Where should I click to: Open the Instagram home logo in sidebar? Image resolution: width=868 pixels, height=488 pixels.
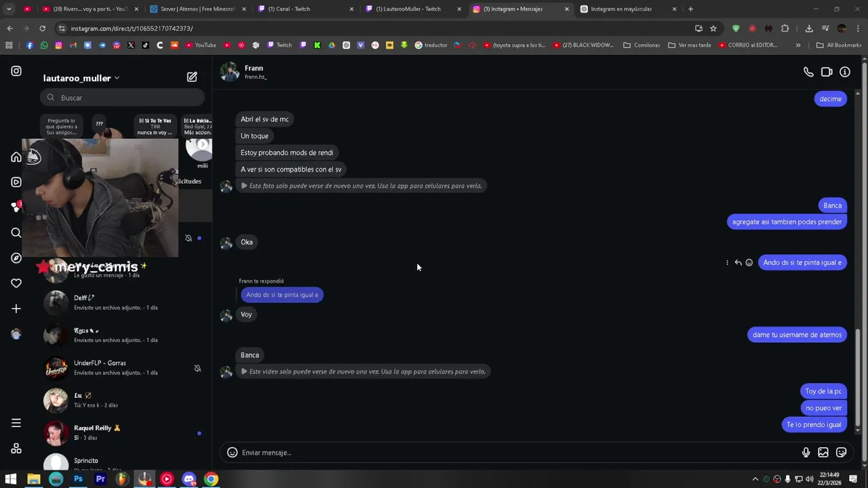pos(16,71)
